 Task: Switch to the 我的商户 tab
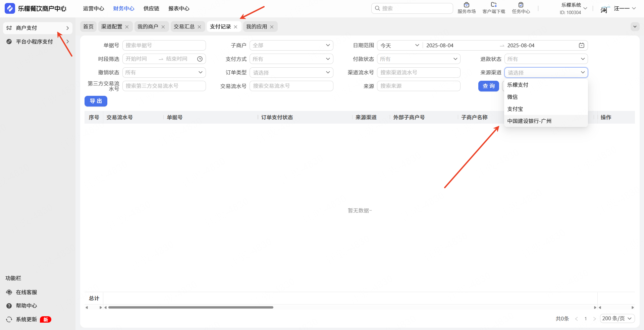click(x=148, y=26)
